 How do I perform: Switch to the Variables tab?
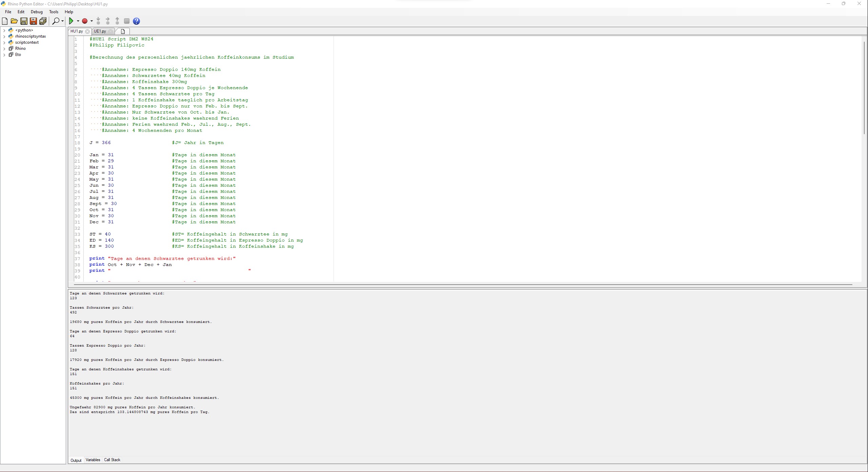(x=93, y=460)
